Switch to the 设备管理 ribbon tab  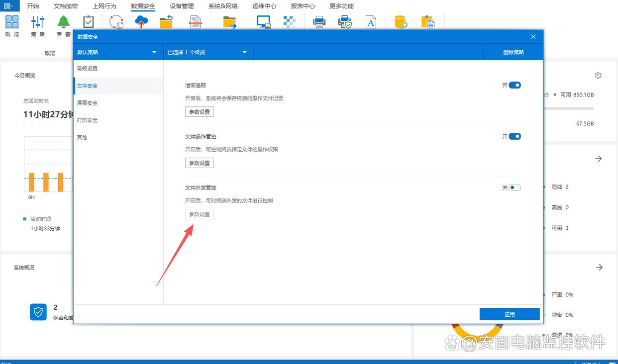(182, 6)
